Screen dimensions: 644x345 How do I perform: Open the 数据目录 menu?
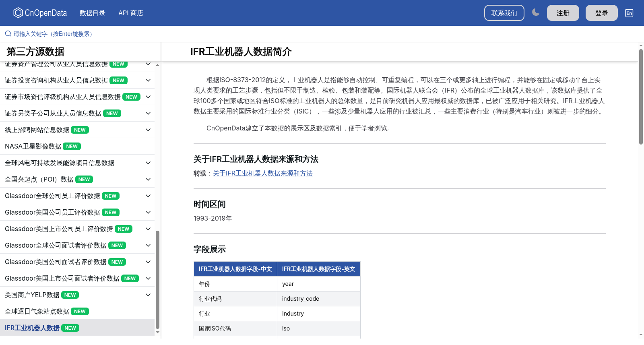pyautogui.click(x=93, y=13)
